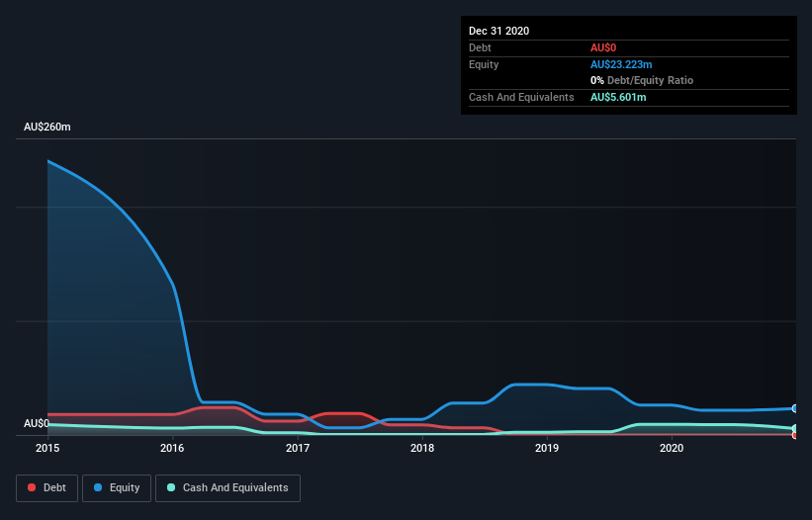Click Cash And Equivalents label in tooltip
Screen dimensions: 812x520
tap(521, 97)
